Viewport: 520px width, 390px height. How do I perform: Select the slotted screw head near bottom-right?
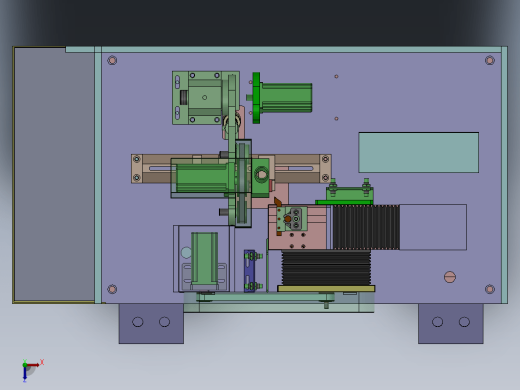pos(450,277)
